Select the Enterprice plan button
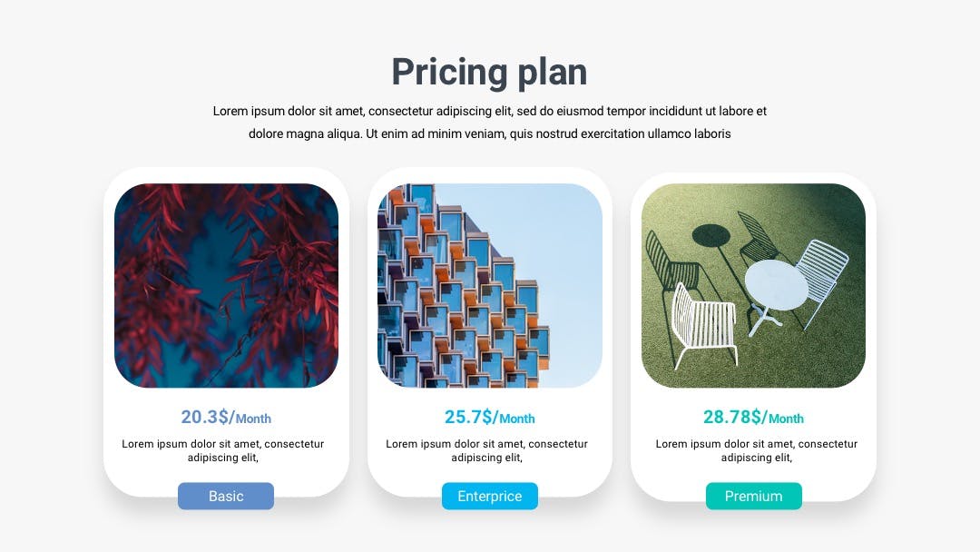 click(489, 496)
